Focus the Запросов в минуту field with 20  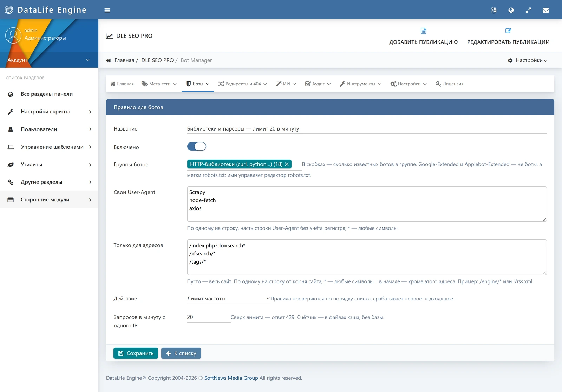[x=209, y=317]
